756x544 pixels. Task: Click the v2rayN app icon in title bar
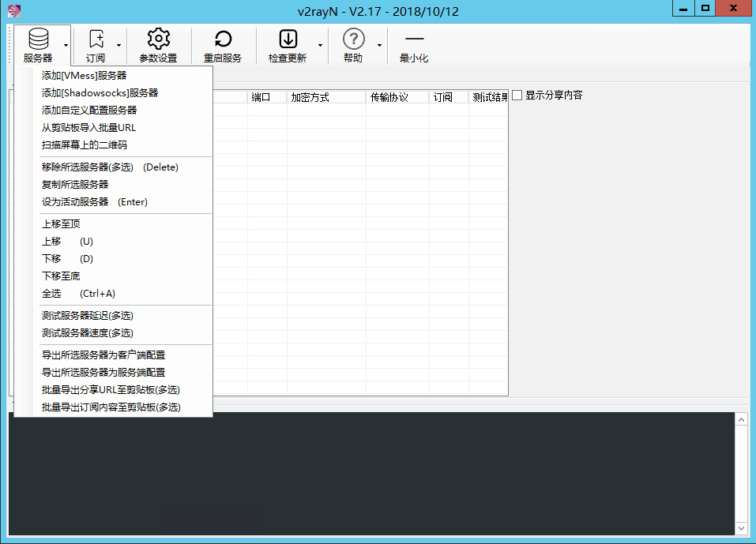[x=12, y=11]
